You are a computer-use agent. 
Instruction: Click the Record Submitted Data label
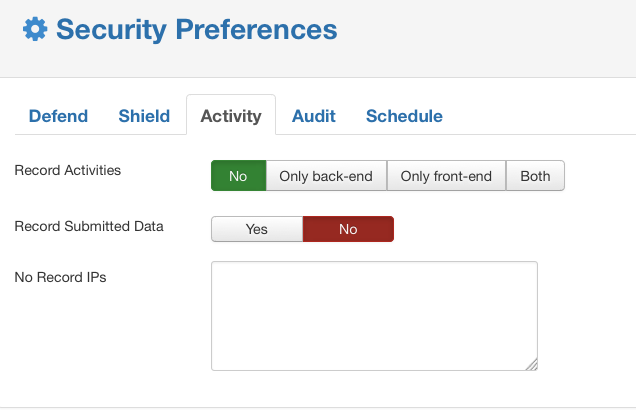pos(89,226)
